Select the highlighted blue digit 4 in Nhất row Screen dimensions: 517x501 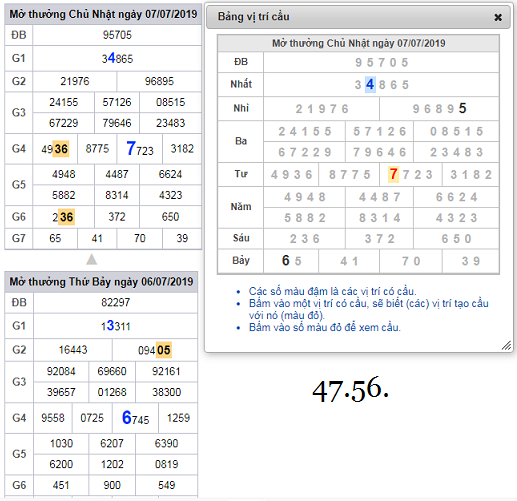[370, 85]
